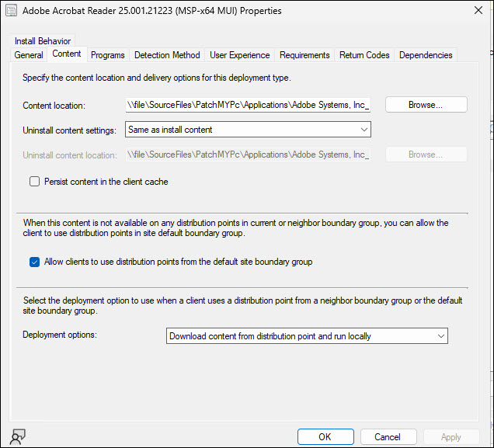Open the Programs tab

pos(107,55)
